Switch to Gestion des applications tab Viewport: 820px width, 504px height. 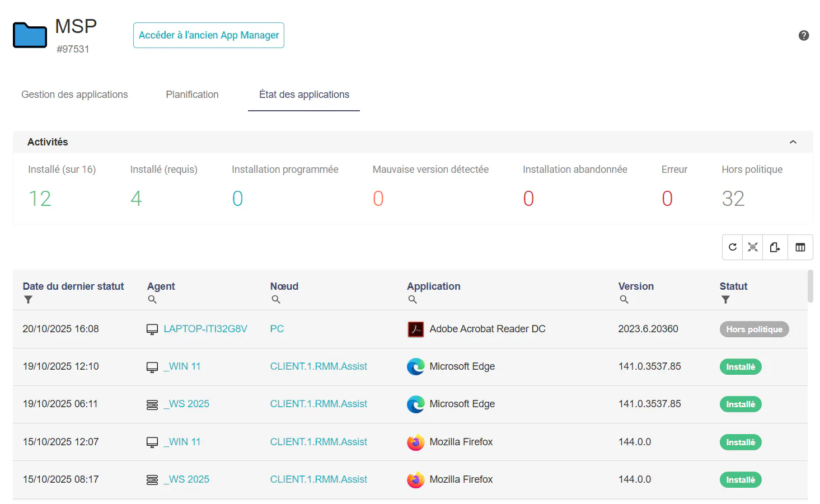click(x=74, y=95)
